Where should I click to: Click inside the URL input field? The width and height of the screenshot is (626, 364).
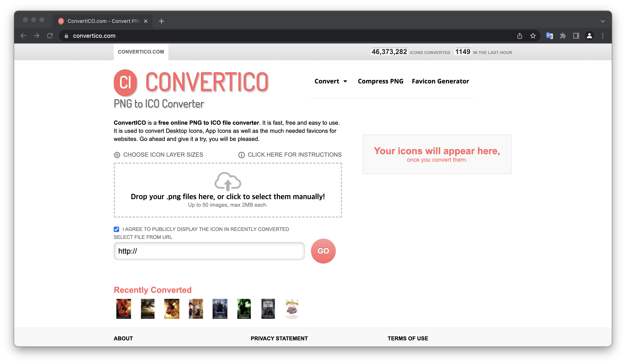[209, 251]
